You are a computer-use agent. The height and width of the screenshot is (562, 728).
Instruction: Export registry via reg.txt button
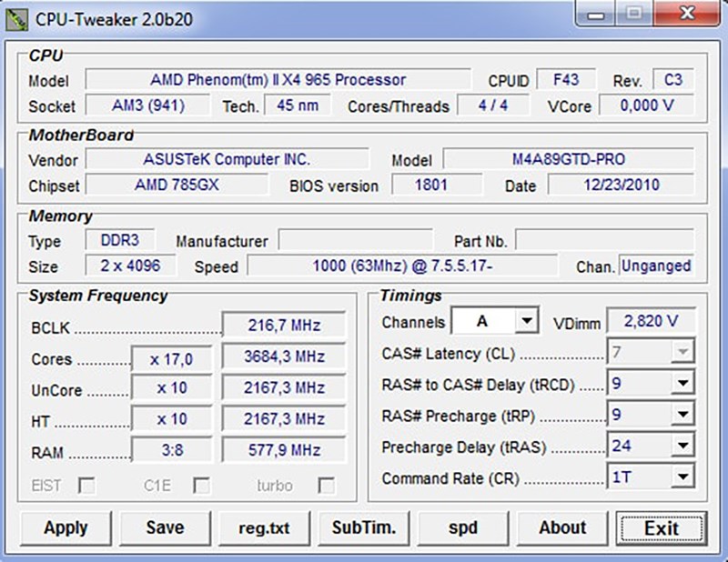(264, 528)
